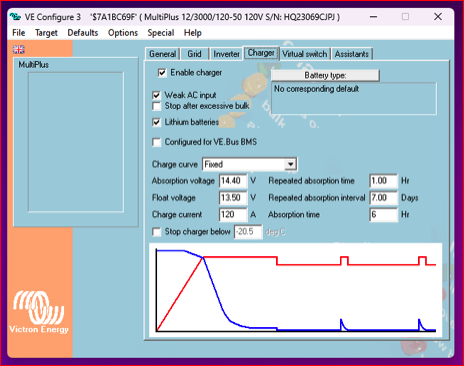The width and height of the screenshot is (464, 366).
Task: Open the Virtual switch tab
Action: pyautogui.click(x=305, y=54)
